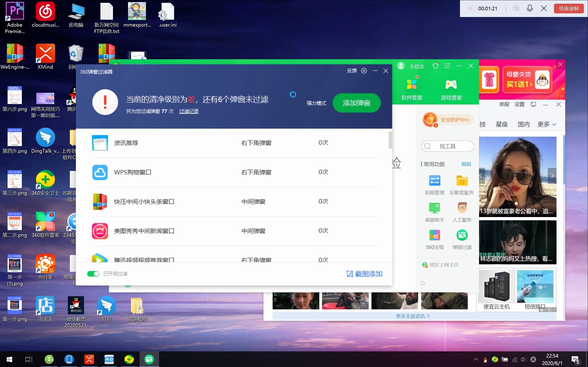Click 举报 in news window
The height and width of the screenshot is (367, 588).
(504, 104)
